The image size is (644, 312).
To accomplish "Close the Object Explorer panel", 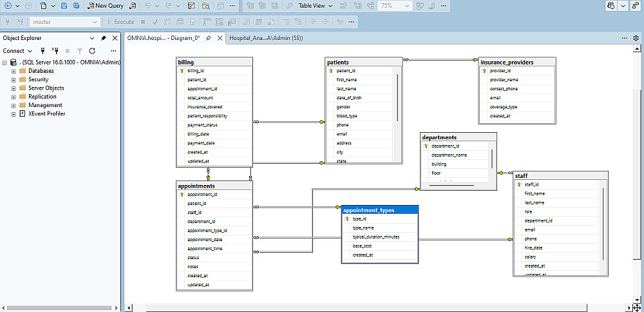I will [x=115, y=38].
